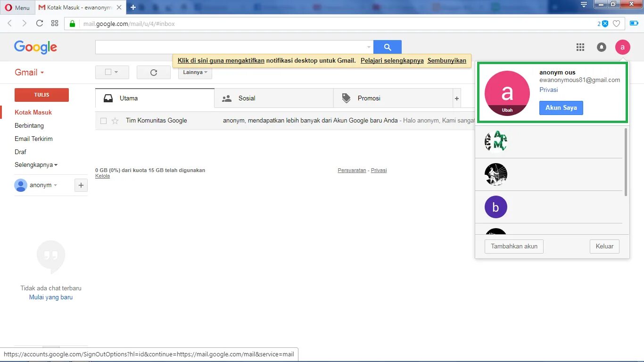644x362 pixels.
Task: Click the green secure padlock icon
Action: point(72,24)
